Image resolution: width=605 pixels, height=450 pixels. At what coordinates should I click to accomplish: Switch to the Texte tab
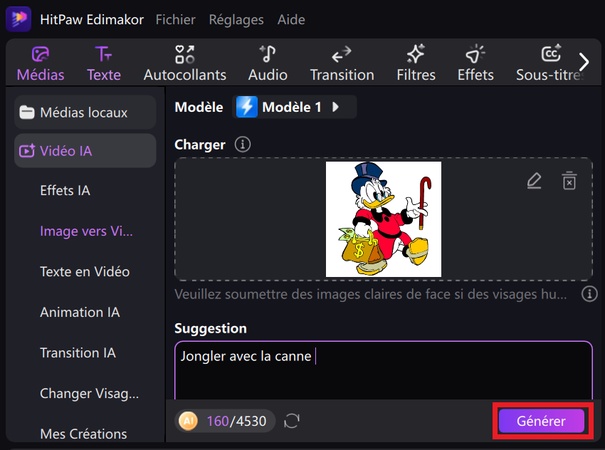[104, 64]
